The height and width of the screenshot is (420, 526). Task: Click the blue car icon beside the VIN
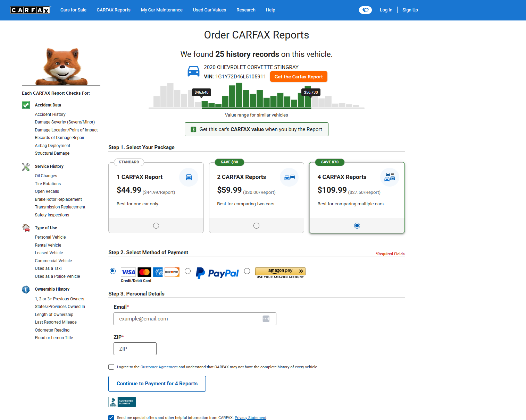pos(193,71)
